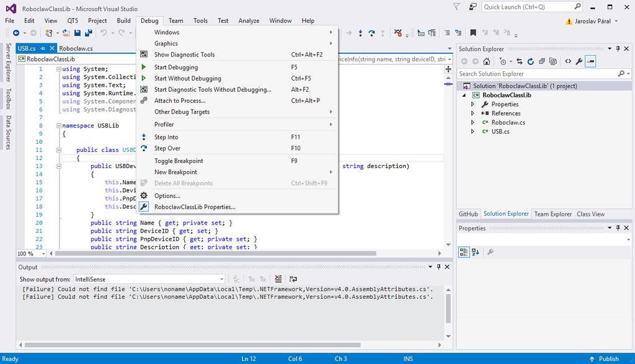Viewport: 635px width, 364px height.
Task: Click the View Code icon in Solution Explorer
Action: (x=568, y=61)
